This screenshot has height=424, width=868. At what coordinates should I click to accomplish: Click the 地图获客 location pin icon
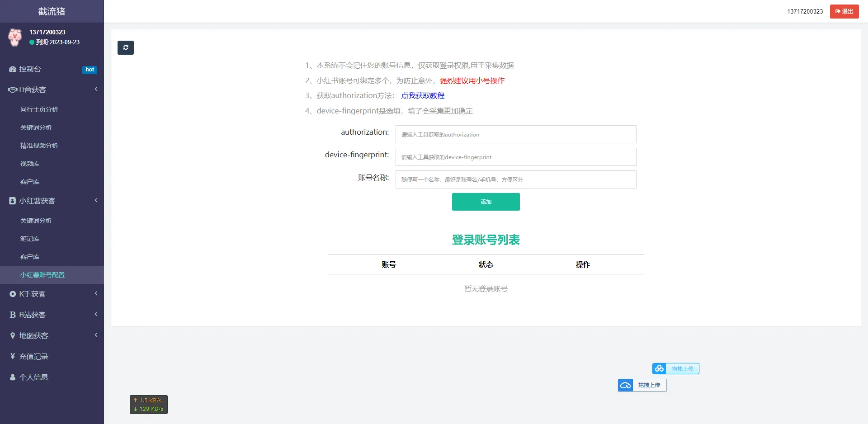coord(12,335)
